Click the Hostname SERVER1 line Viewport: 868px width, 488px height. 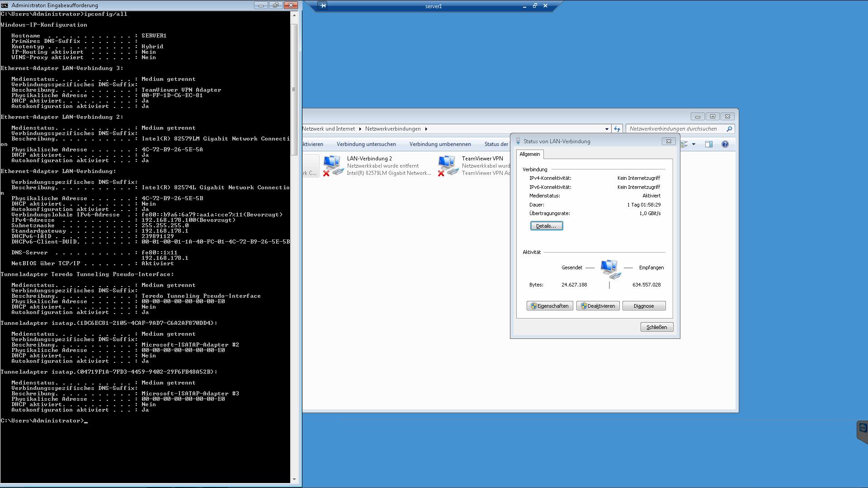coord(89,36)
